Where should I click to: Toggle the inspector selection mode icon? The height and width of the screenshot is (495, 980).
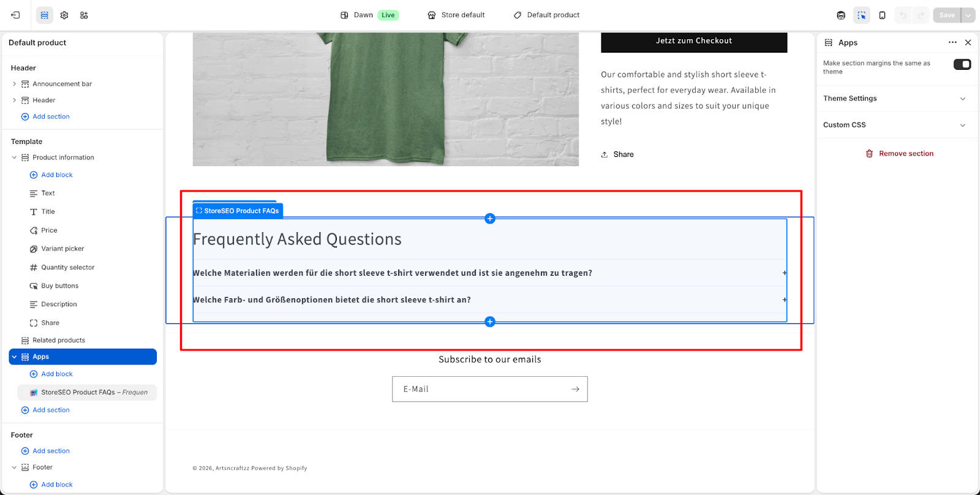(862, 15)
